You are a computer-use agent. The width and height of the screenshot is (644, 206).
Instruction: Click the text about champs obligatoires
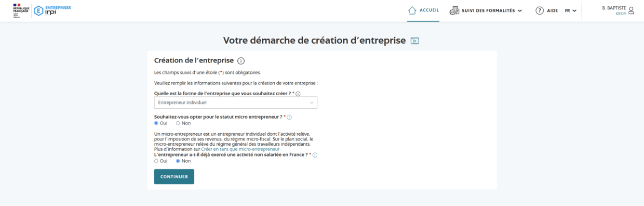pyautogui.click(x=208, y=73)
